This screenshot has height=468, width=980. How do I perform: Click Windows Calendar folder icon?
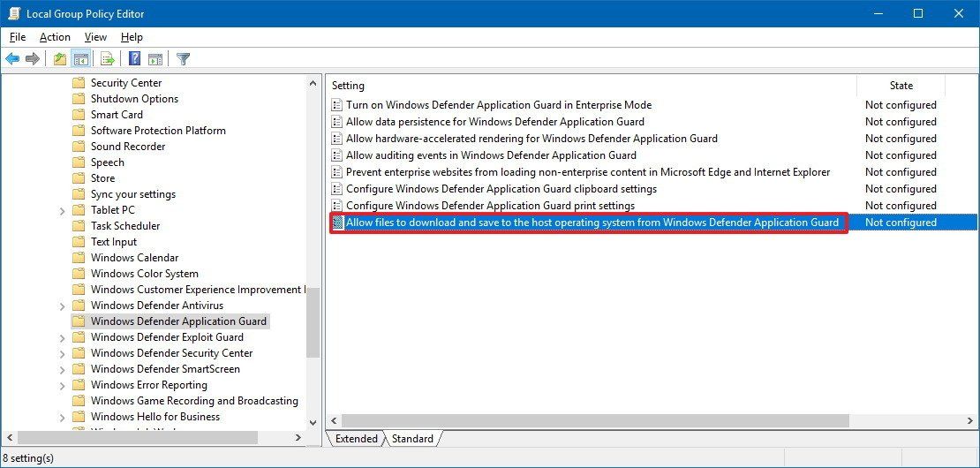click(78, 258)
